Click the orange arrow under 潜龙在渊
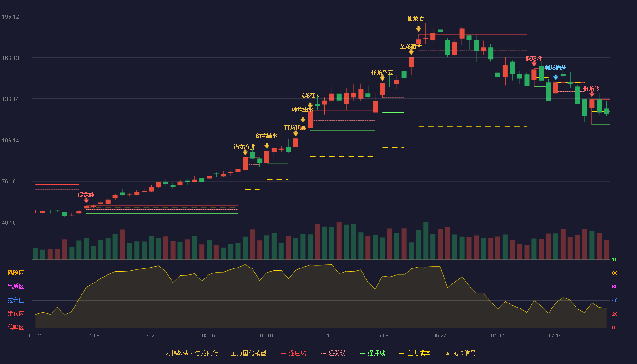Screen dimensions: 637x364 coord(245,152)
